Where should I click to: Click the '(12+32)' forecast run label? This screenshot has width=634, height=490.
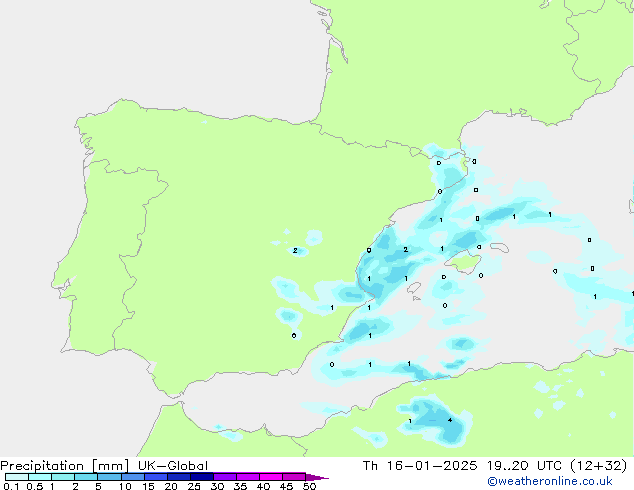pos(598,466)
